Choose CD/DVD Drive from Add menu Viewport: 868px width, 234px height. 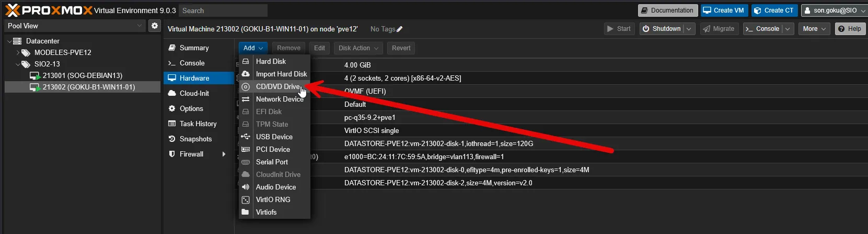coord(277,87)
